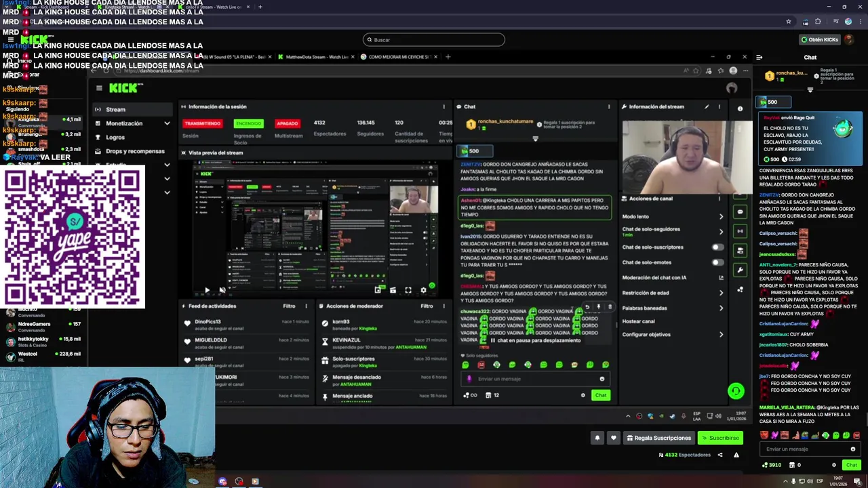
Task: Click the Obtén KICKs button
Action: click(819, 39)
